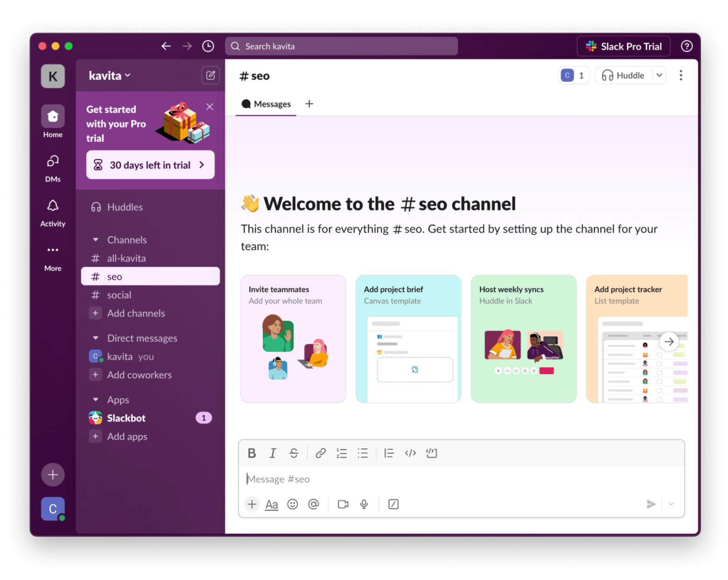The image size is (728, 580).
Task: Record an audio clip with microphone icon
Action: pos(364,504)
